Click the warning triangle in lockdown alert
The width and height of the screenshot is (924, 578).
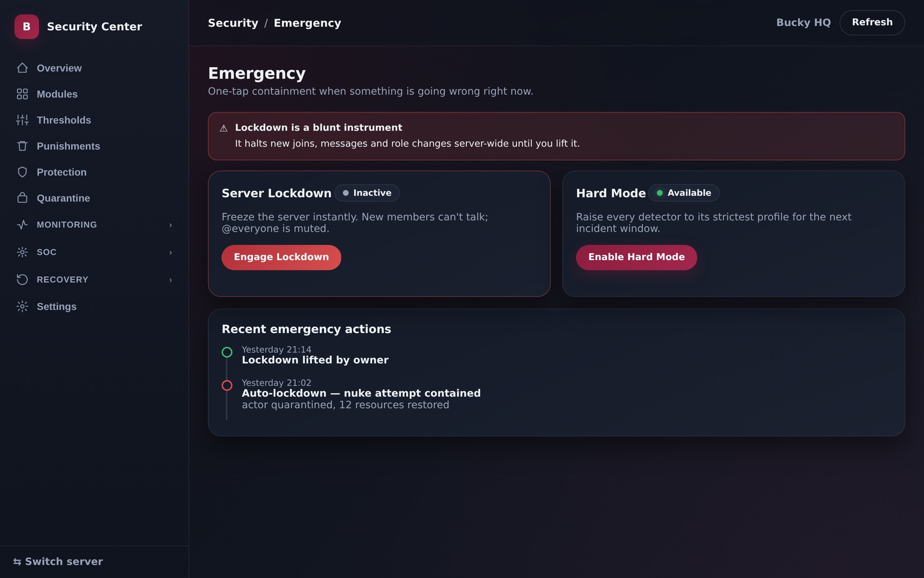[223, 128]
